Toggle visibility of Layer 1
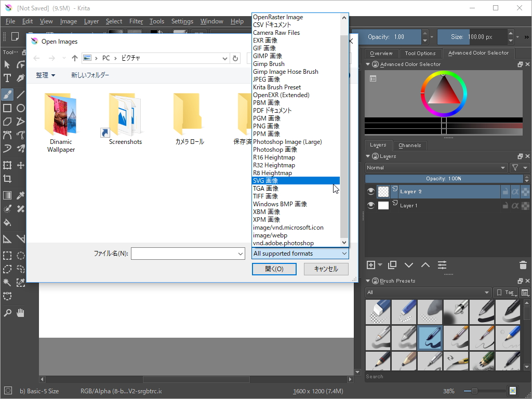The height and width of the screenshot is (399, 532). [x=371, y=205]
